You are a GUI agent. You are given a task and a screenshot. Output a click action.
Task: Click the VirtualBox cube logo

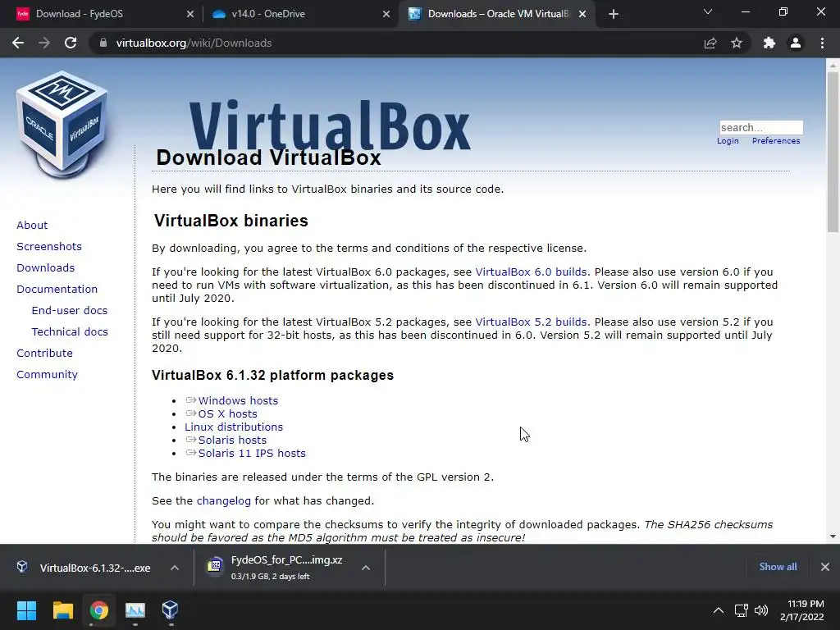point(62,125)
